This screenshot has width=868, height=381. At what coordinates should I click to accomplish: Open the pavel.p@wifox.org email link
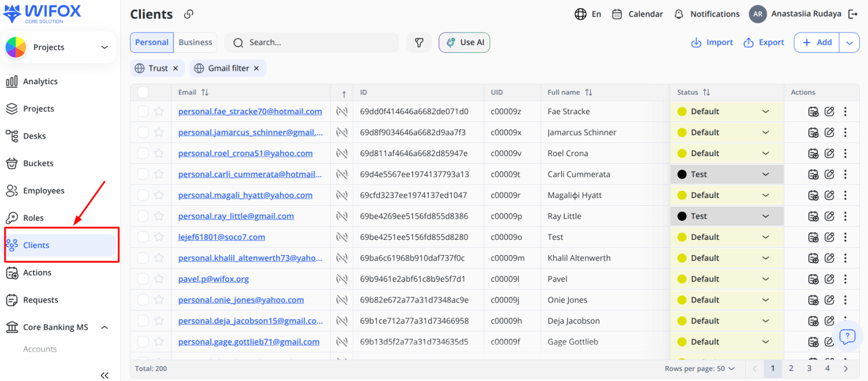click(x=213, y=279)
